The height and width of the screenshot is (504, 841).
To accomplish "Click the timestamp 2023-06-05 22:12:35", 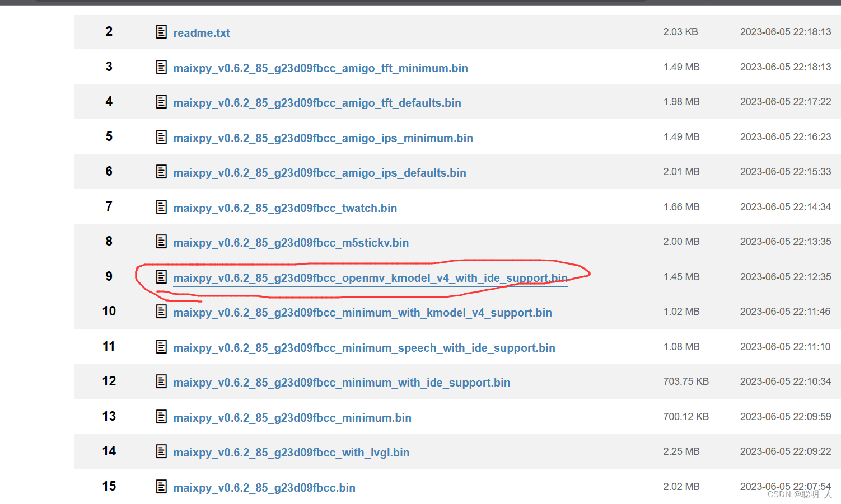I will [x=786, y=277].
